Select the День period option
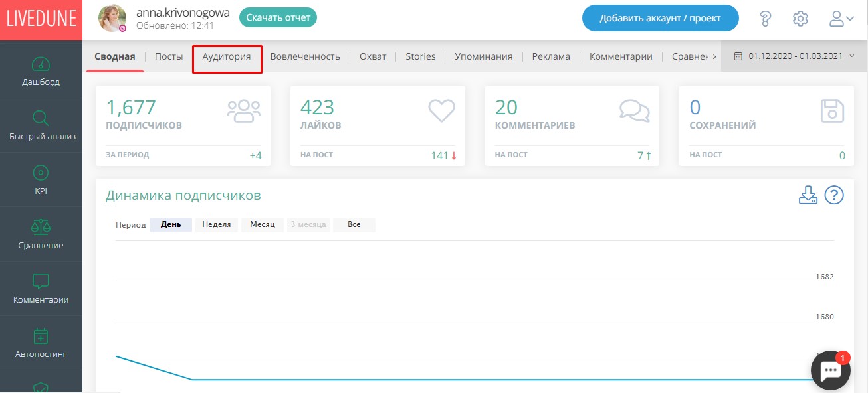The image size is (868, 393). (171, 224)
